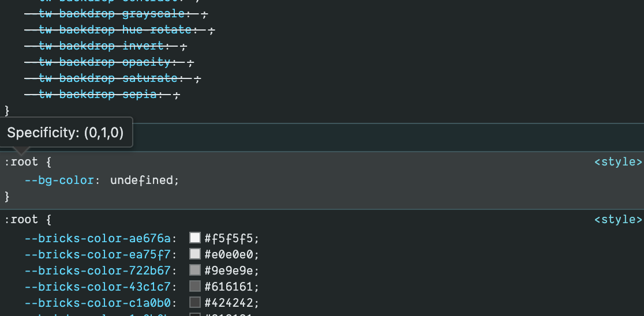Open <style> source link for --bg-color rule
This screenshot has width=644, height=316.
[618, 162]
